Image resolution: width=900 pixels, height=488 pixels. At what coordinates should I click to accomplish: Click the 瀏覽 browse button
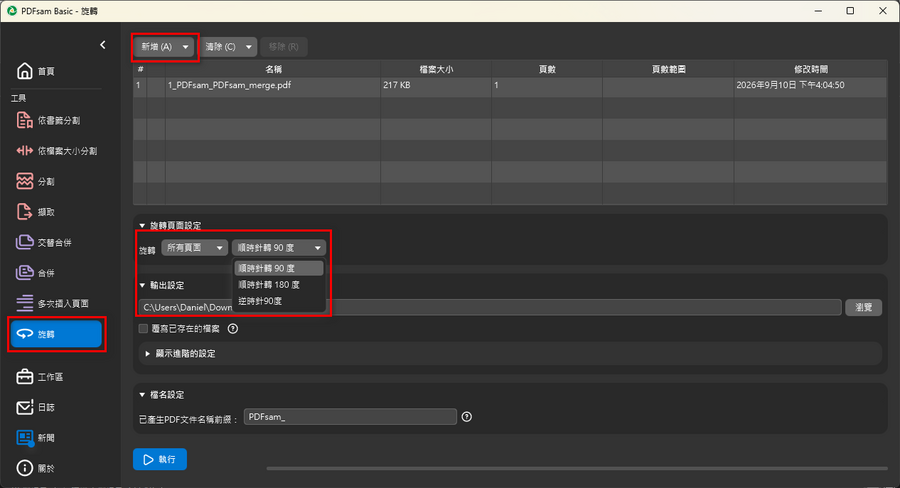coord(863,307)
